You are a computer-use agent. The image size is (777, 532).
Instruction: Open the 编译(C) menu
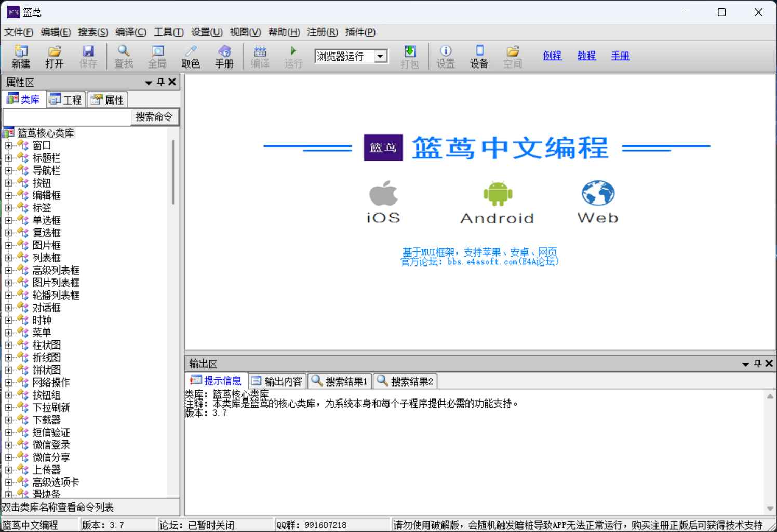coord(131,32)
